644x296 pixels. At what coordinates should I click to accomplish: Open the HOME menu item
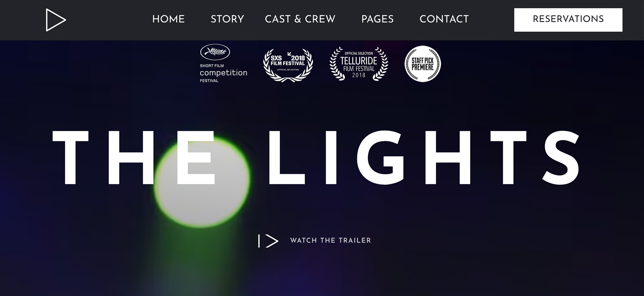tap(168, 19)
